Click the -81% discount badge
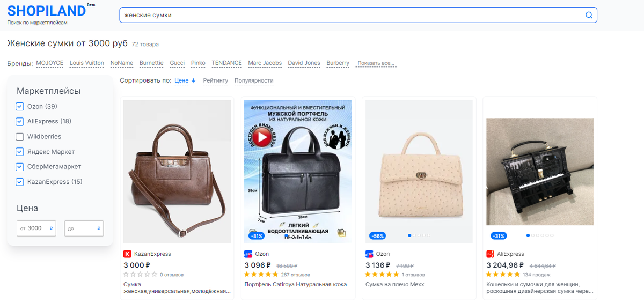This screenshot has width=644, height=303. point(257,235)
